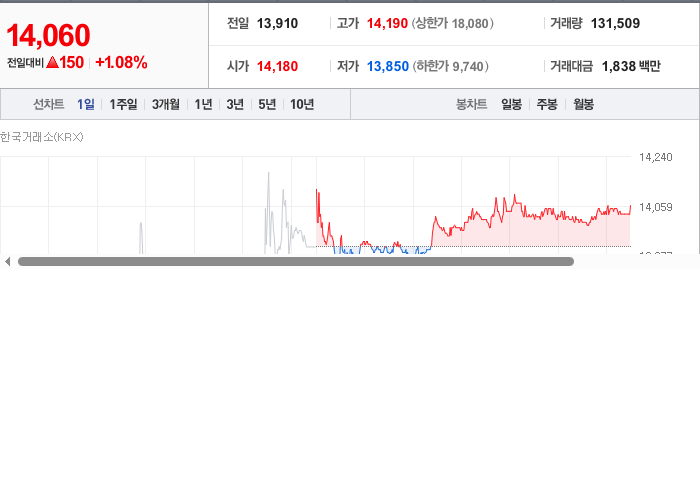Click the lower limit 9,740
This screenshot has width=700, height=490.
(x=468, y=66)
